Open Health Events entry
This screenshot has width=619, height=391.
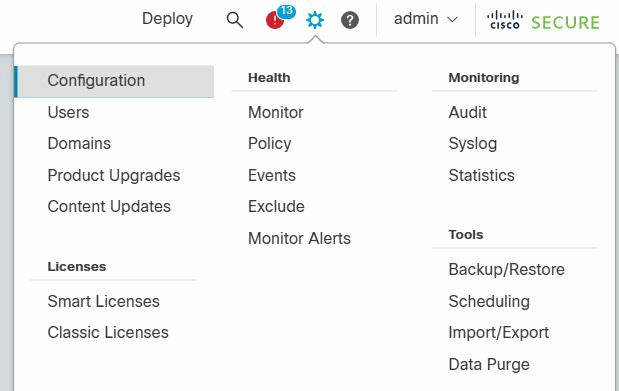coord(272,175)
